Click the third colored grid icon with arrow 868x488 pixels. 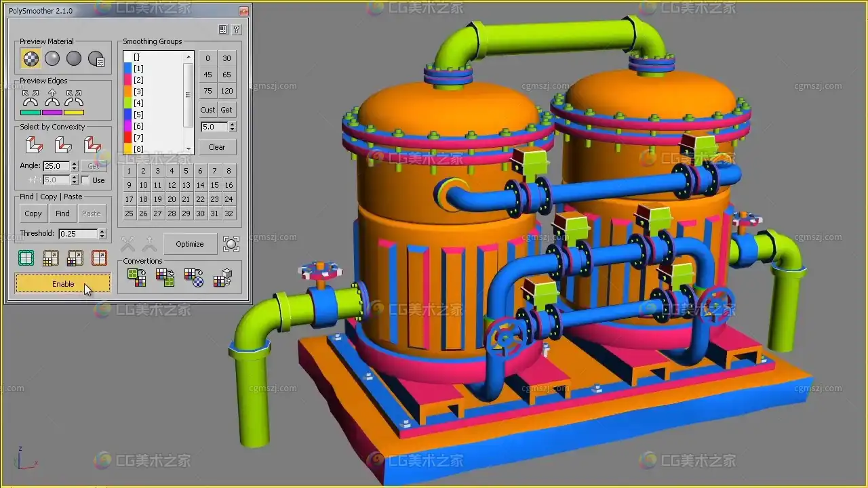75,258
